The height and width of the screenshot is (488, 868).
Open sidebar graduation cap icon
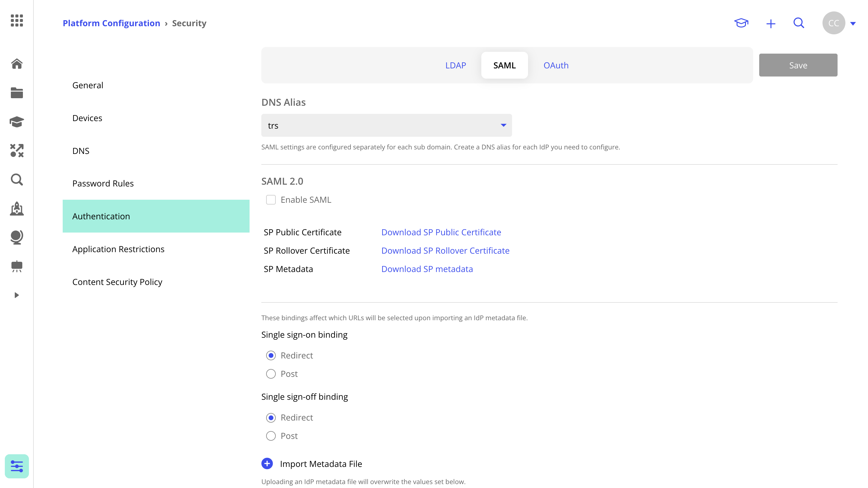[17, 122]
